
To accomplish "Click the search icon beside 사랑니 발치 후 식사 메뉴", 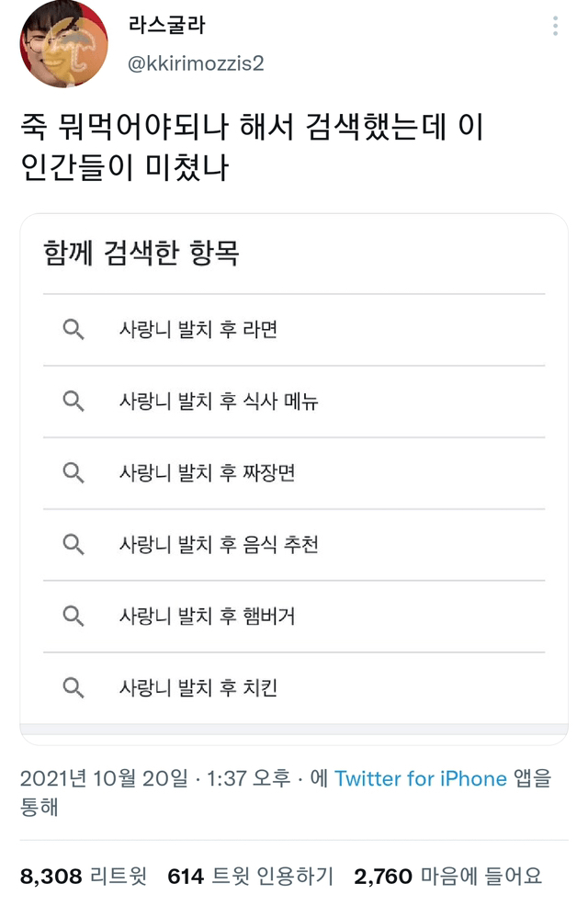I will [73, 402].
